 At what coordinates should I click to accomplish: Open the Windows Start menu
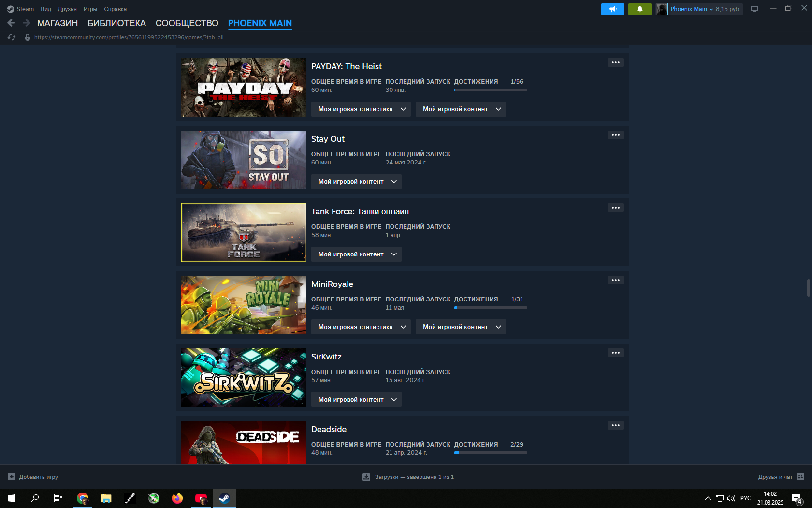coord(12,498)
